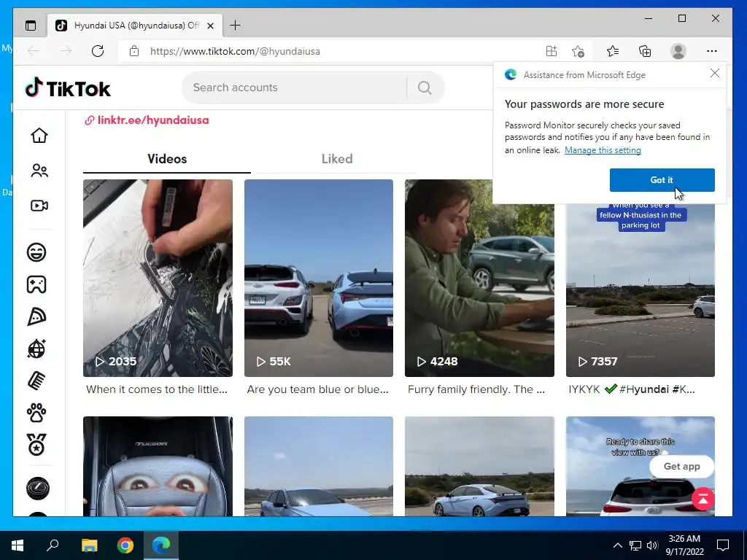Switch to the Videos tab

pyautogui.click(x=167, y=159)
